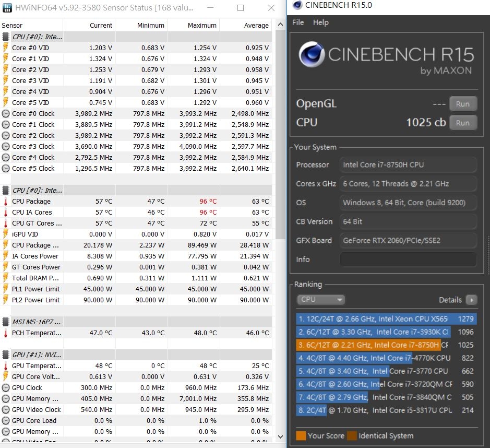Click thermometer icon beside PCH Temperature
490x448 pixels.
coord(6,333)
